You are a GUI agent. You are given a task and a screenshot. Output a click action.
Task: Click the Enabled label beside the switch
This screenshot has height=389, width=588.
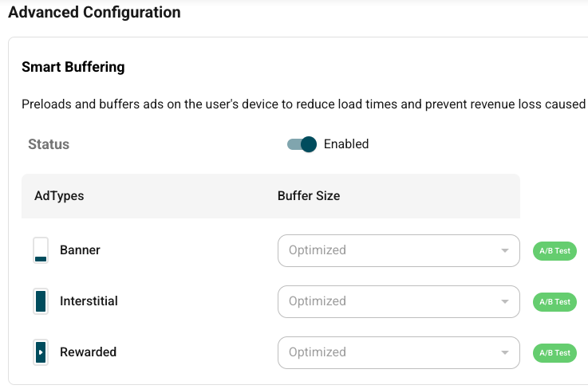pyautogui.click(x=346, y=144)
